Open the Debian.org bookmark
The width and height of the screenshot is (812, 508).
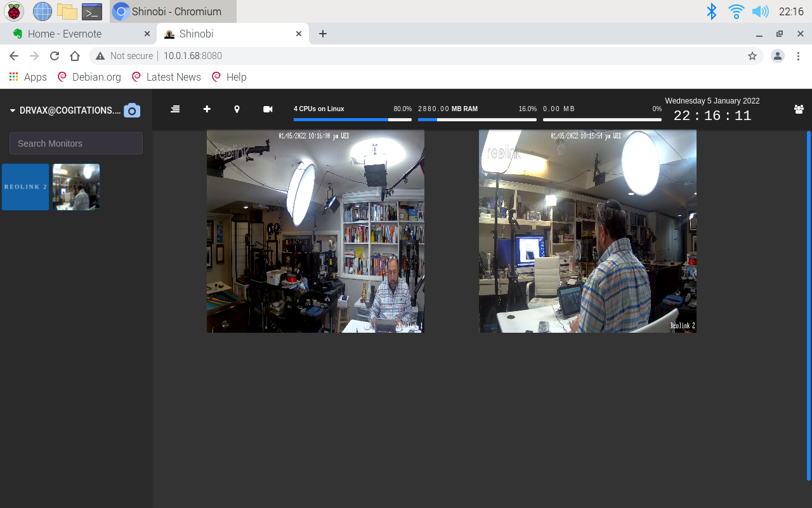pos(89,77)
